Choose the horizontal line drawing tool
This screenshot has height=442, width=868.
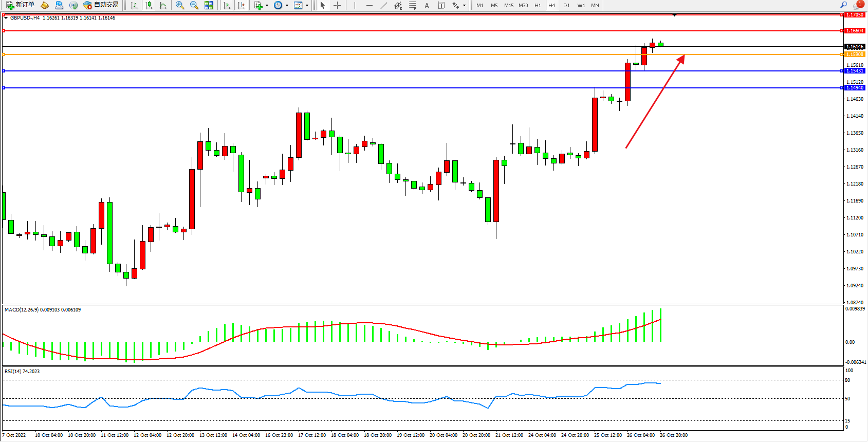click(369, 5)
